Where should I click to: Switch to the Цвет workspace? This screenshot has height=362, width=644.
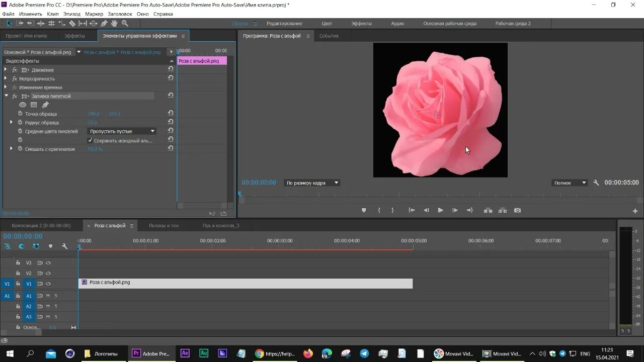click(x=327, y=24)
